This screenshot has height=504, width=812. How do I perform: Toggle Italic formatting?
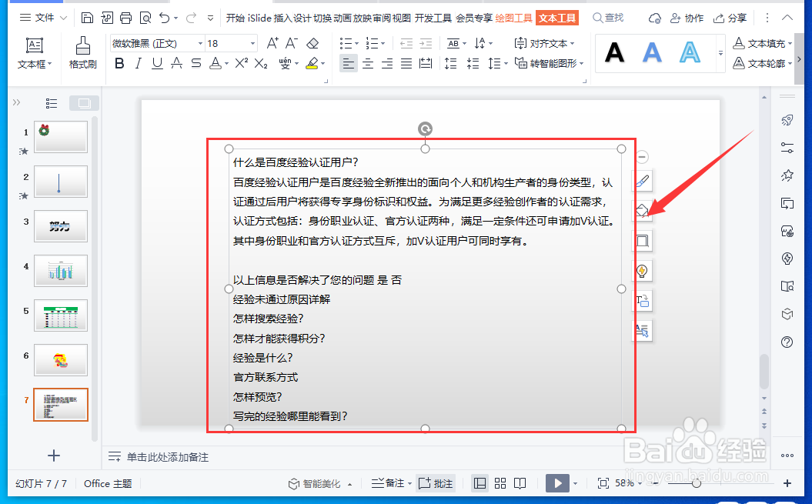pyautogui.click(x=139, y=63)
